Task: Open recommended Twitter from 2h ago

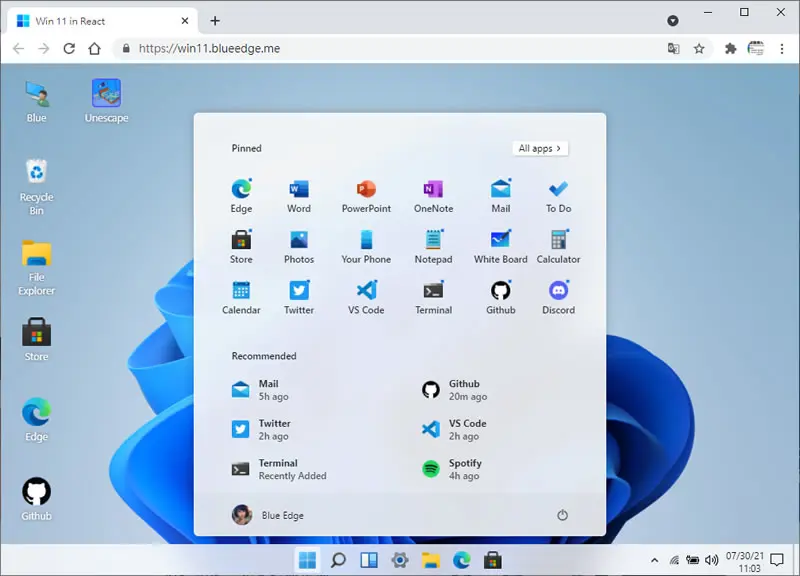Action: (261, 430)
